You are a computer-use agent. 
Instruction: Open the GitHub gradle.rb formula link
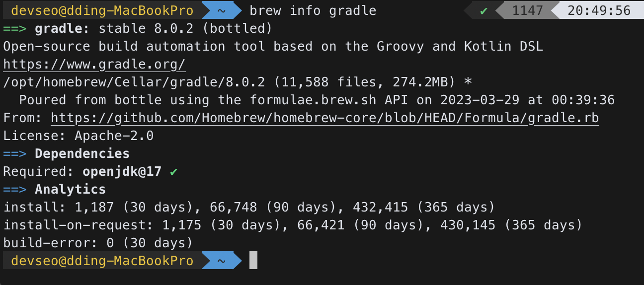coord(325,118)
